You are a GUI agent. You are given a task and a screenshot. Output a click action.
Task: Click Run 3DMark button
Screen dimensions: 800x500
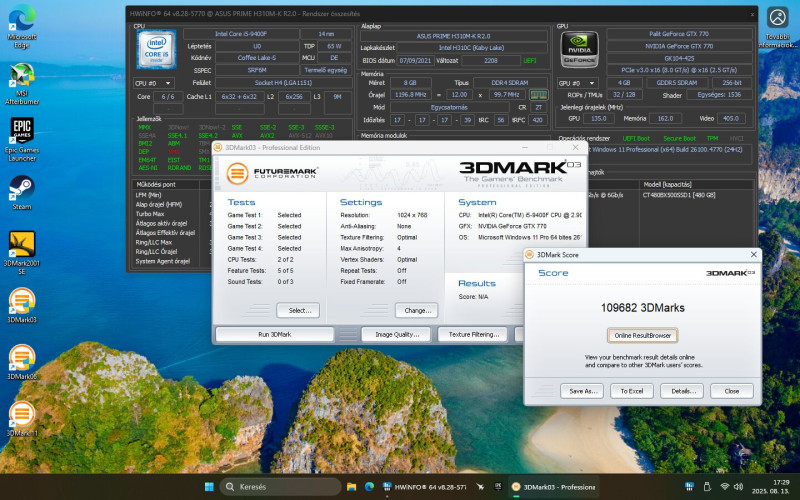(274, 335)
